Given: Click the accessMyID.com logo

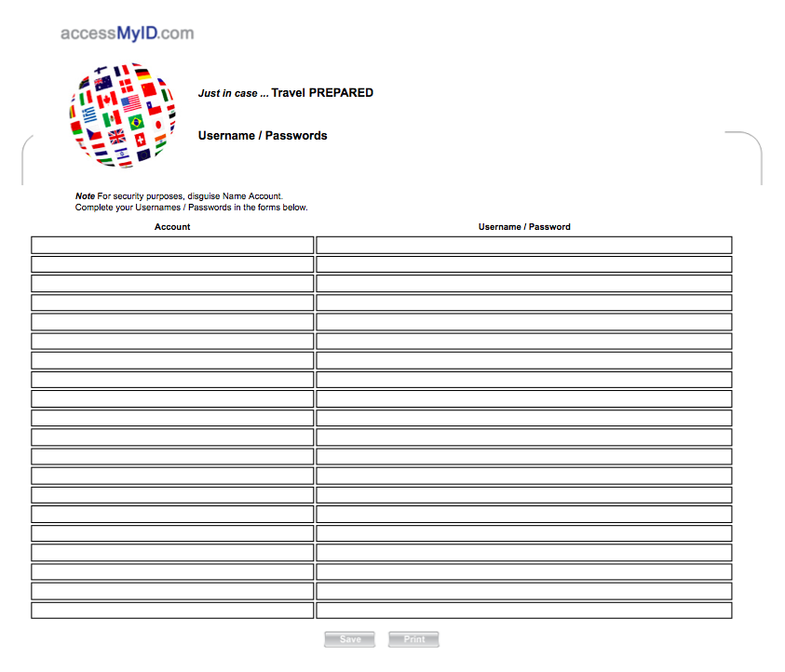Looking at the screenshot, I should [128, 33].
